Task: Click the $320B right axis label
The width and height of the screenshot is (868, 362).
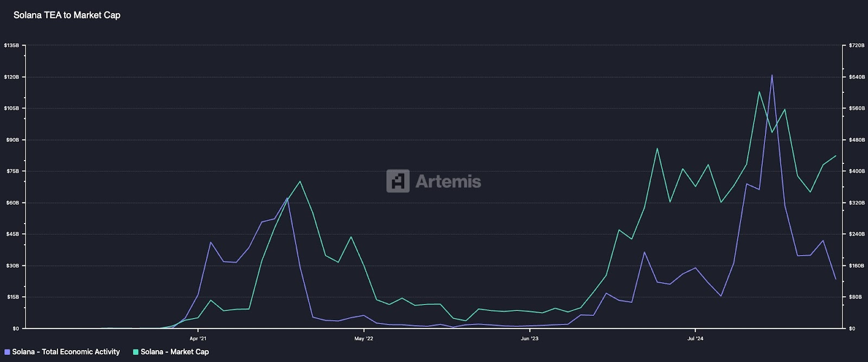Action: [857, 203]
